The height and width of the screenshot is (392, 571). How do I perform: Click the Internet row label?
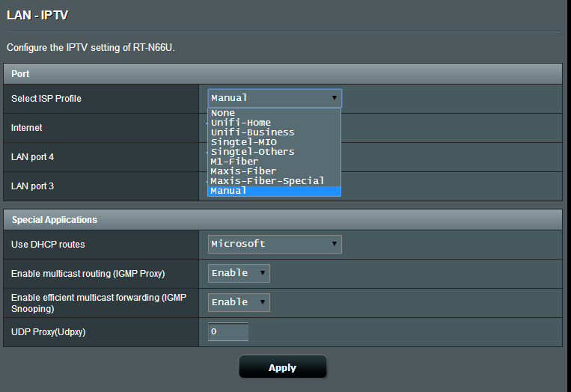[x=27, y=128]
